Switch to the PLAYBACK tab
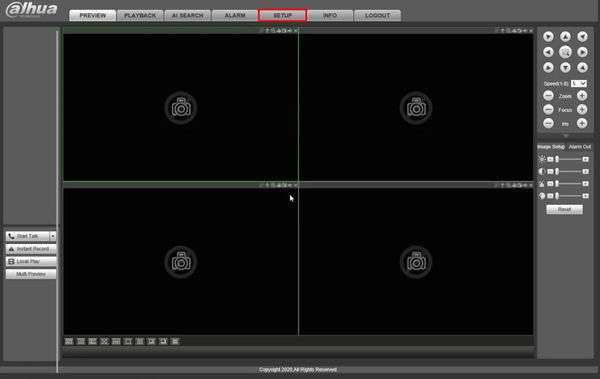600x379 pixels. tap(140, 15)
